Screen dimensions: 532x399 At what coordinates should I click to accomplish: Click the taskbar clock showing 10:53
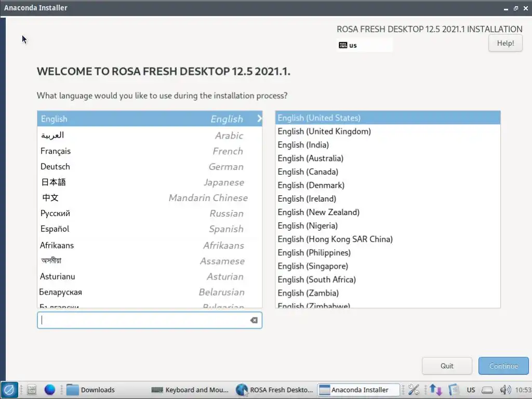coord(523,390)
